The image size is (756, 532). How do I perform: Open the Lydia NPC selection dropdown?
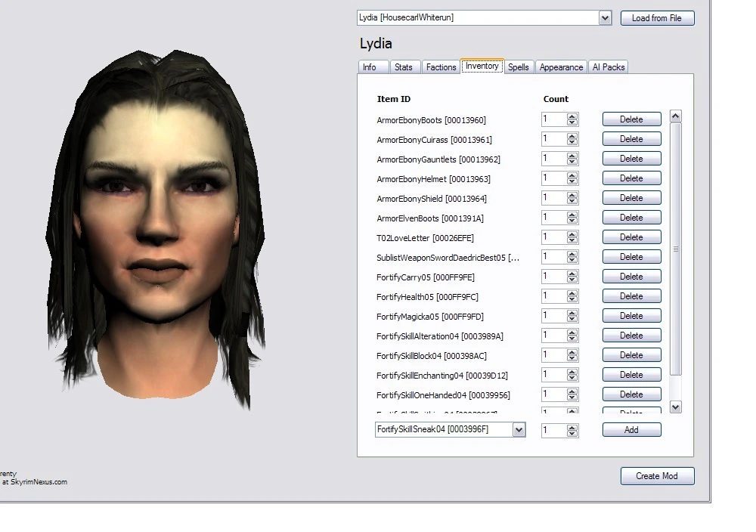coord(605,18)
